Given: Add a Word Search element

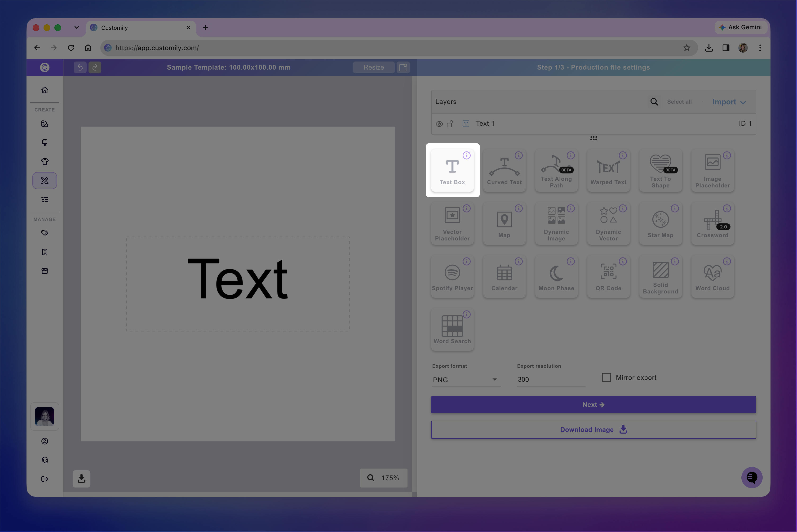Looking at the screenshot, I should tap(452, 329).
